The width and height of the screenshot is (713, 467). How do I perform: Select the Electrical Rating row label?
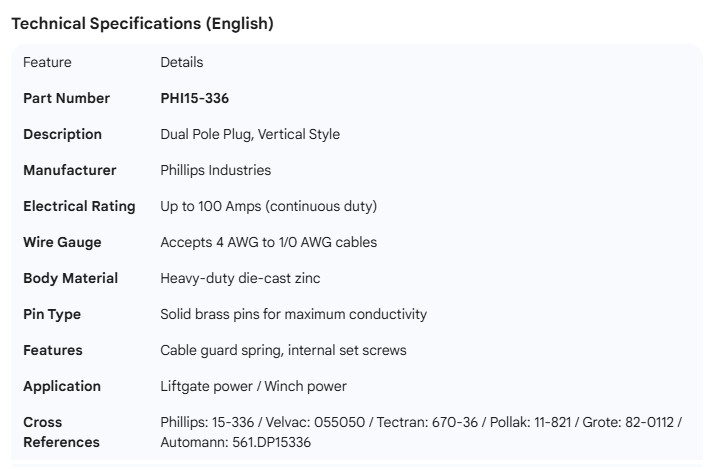coord(79,206)
